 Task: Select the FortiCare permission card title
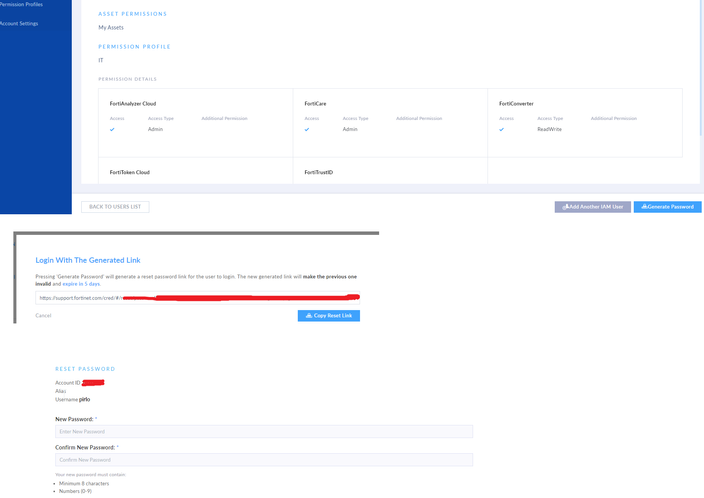318,104
